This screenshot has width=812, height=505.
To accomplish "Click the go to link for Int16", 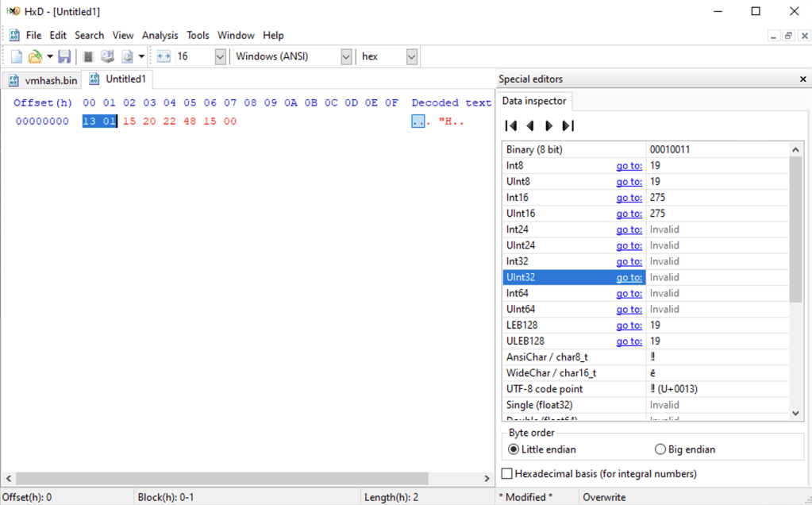I will (629, 198).
